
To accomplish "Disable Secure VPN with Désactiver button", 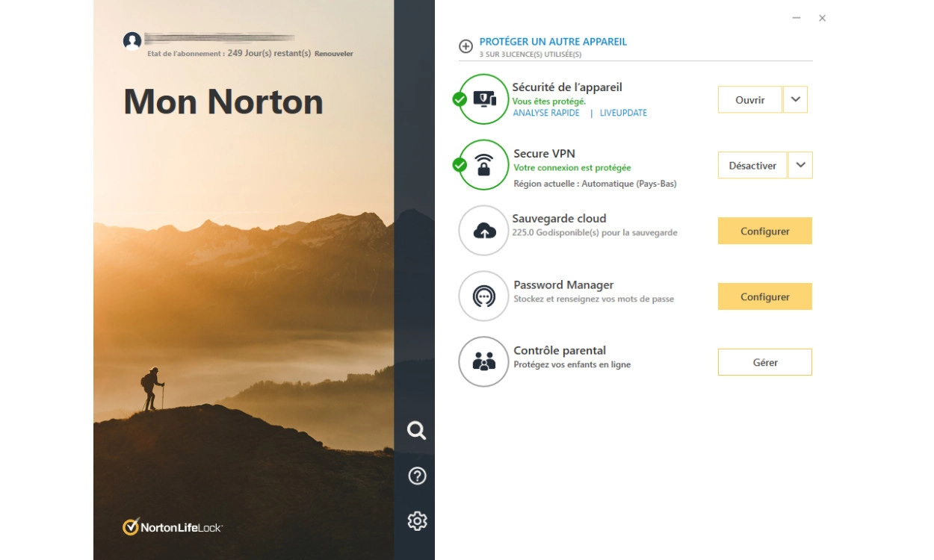I will (x=752, y=166).
